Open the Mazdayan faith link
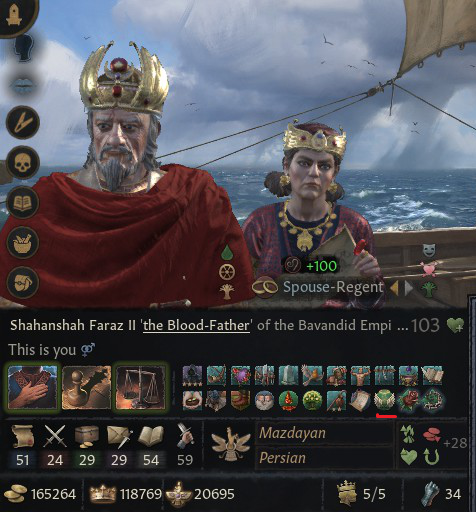This screenshot has width=476, height=512. coord(292,433)
